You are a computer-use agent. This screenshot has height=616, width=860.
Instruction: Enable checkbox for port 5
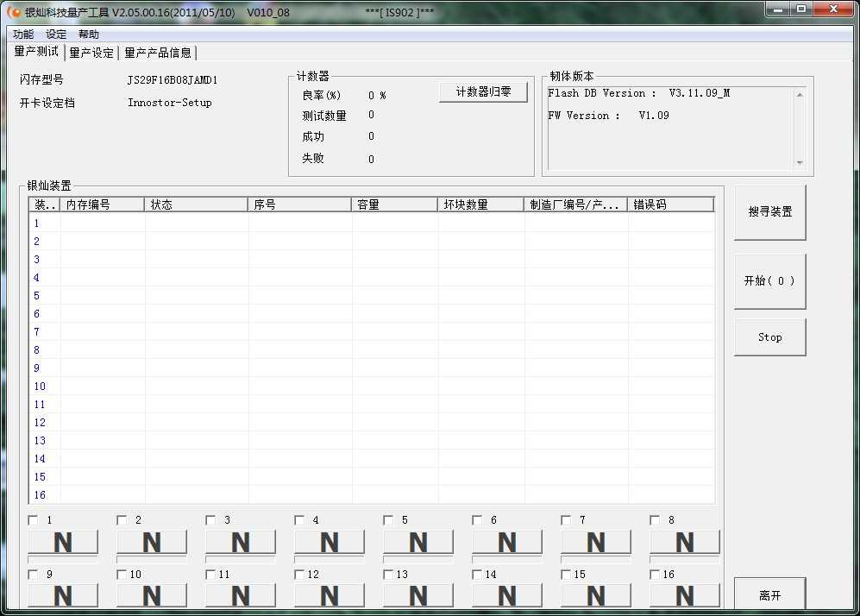coord(388,520)
